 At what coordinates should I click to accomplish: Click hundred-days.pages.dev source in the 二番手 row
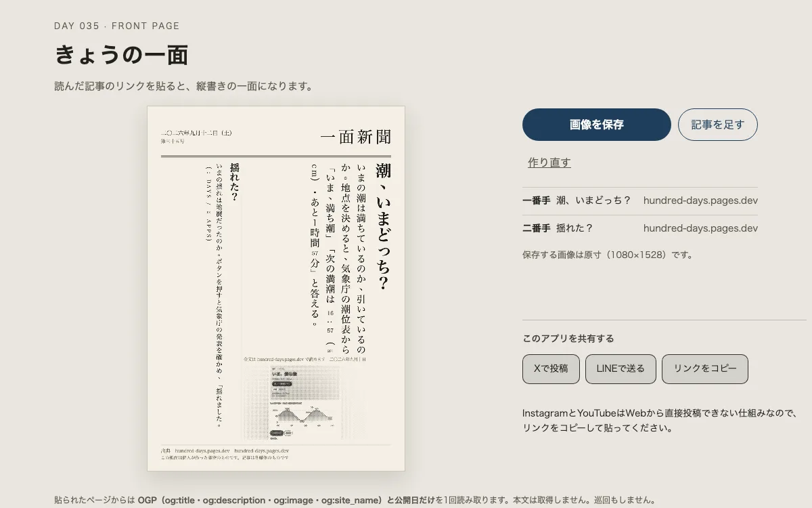pos(700,228)
